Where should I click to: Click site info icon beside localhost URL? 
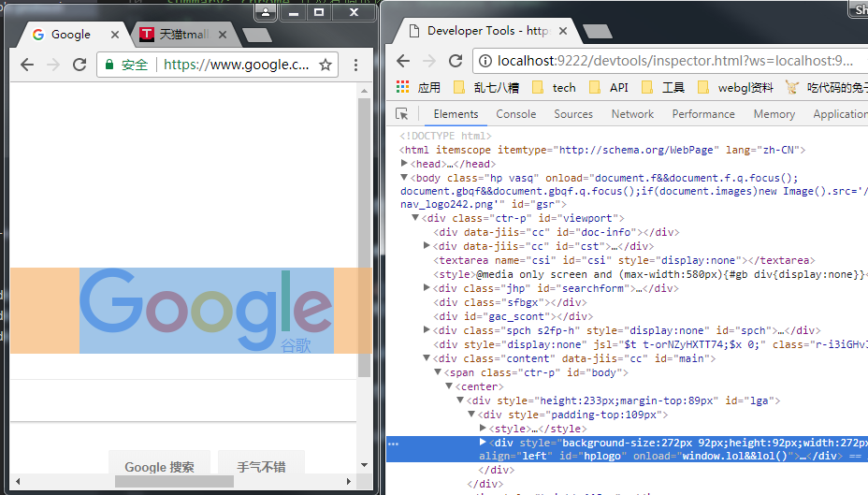coord(485,61)
